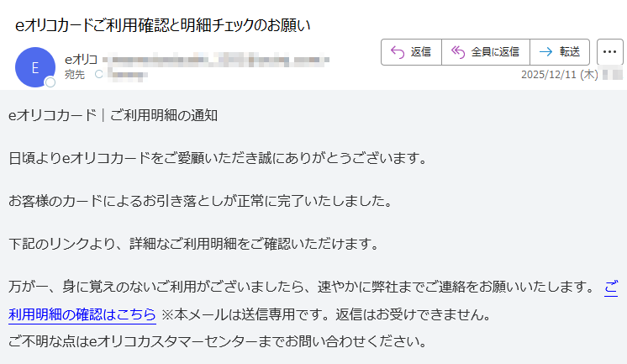627x364 pixels.
Task: Click the double-arrow reply-all icon
Action: click(x=458, y=52)
